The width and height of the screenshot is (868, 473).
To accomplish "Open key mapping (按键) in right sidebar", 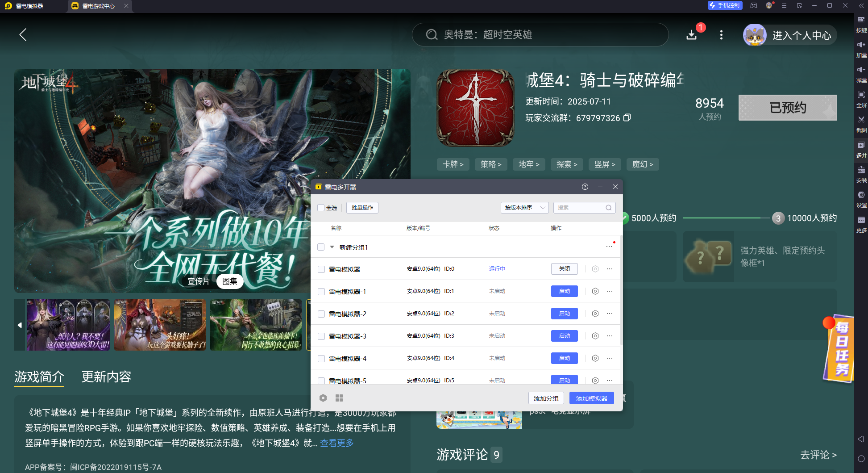I will tap(861, 24).
